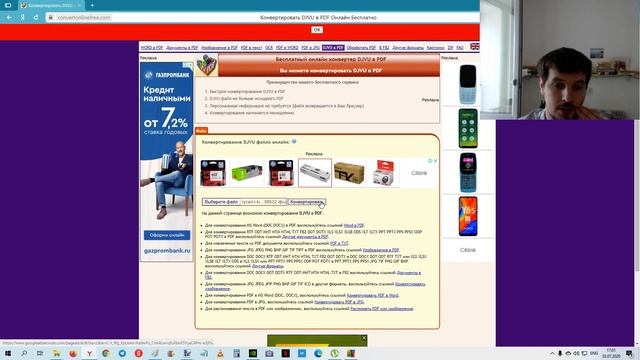The width and height of the screenshot is (640, 360).
Task: Close the bottom ad banner
Action: 364,338
